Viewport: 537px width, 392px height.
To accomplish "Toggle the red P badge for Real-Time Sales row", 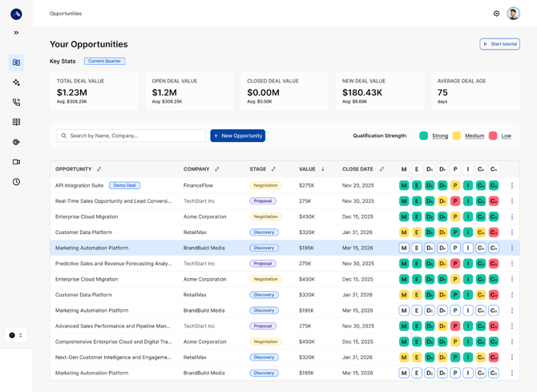I will click(455, 201).
